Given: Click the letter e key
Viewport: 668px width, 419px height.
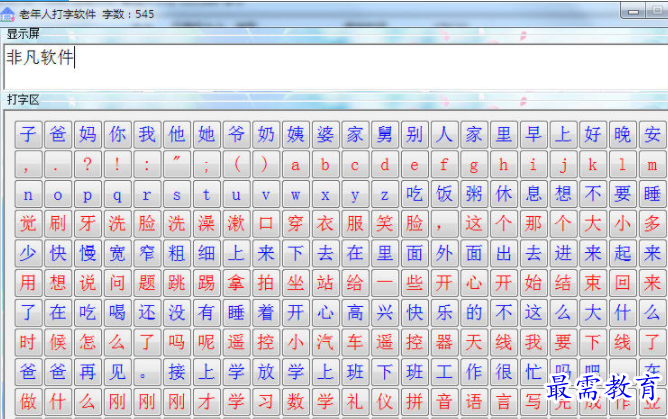Looking at the screenshot, I should 415,164.
